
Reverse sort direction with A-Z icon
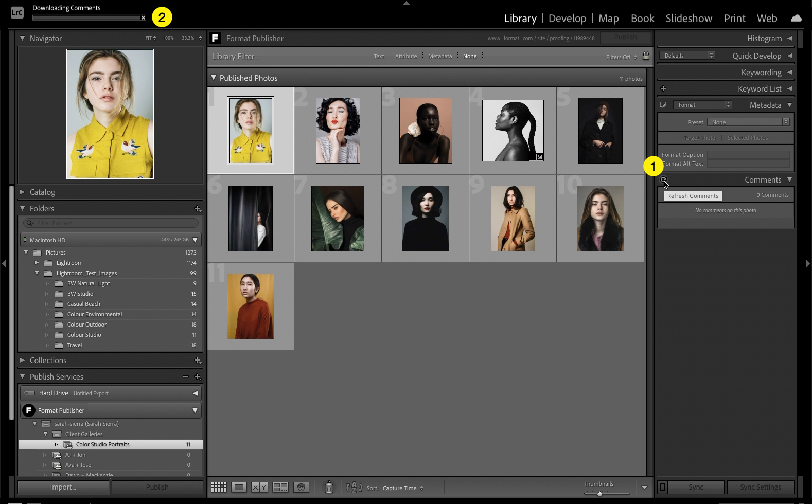tap(354, 488)
